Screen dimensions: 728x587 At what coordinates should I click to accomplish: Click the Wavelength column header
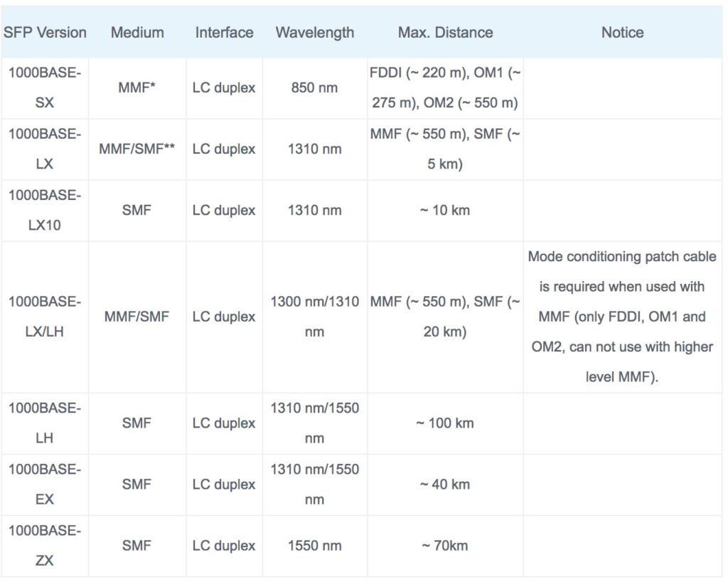[x=314, y=33]
